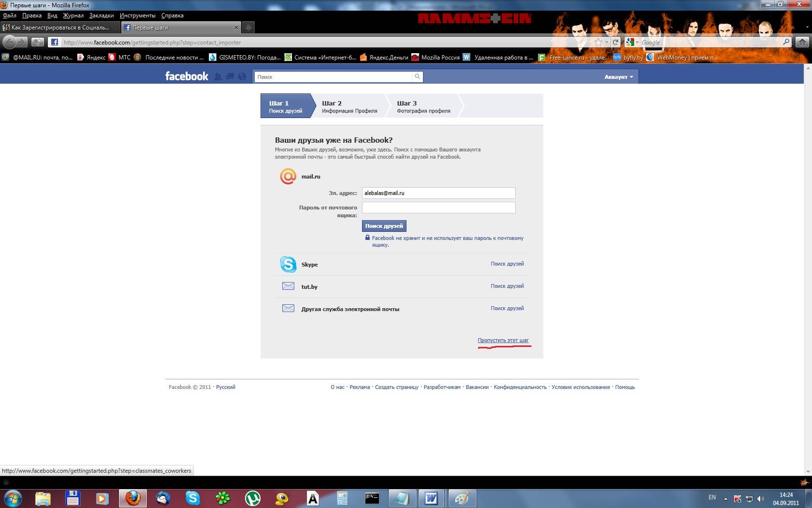Click the Конфиденциальность footer link
Image resolution: width=812 pixels, height=508 pixels.
pos(520,387)
